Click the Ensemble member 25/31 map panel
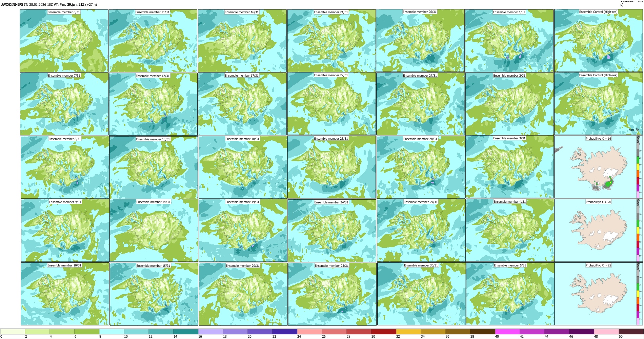 (x=332, y=294)
